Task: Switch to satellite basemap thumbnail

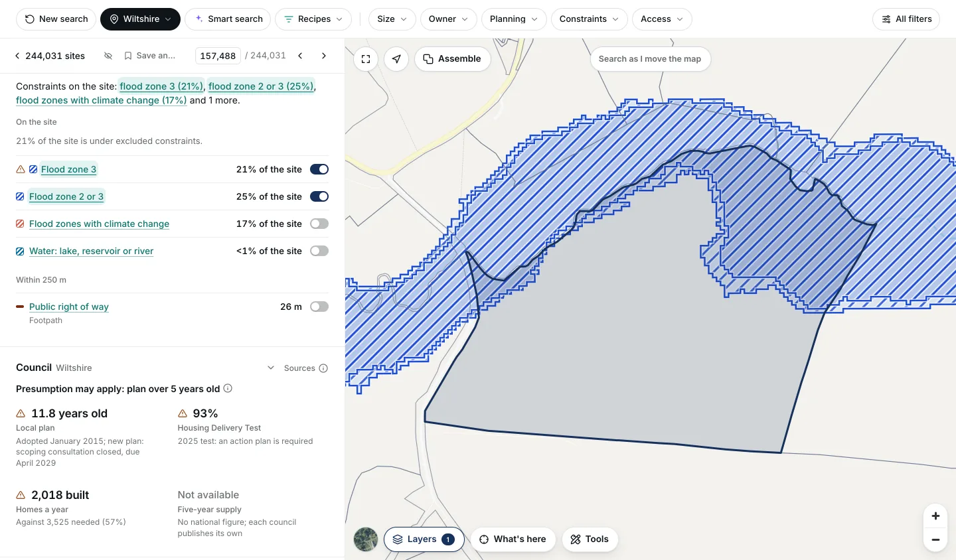Action: 366,539
